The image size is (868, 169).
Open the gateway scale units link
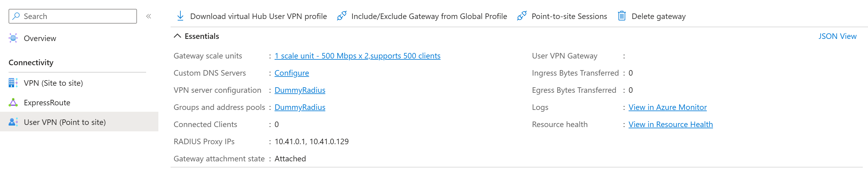pos(357,56)
